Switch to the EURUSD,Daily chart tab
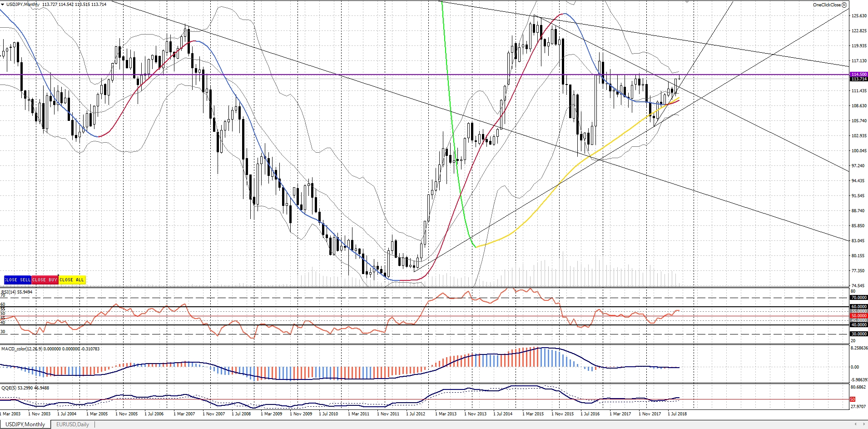 (72, 424)
